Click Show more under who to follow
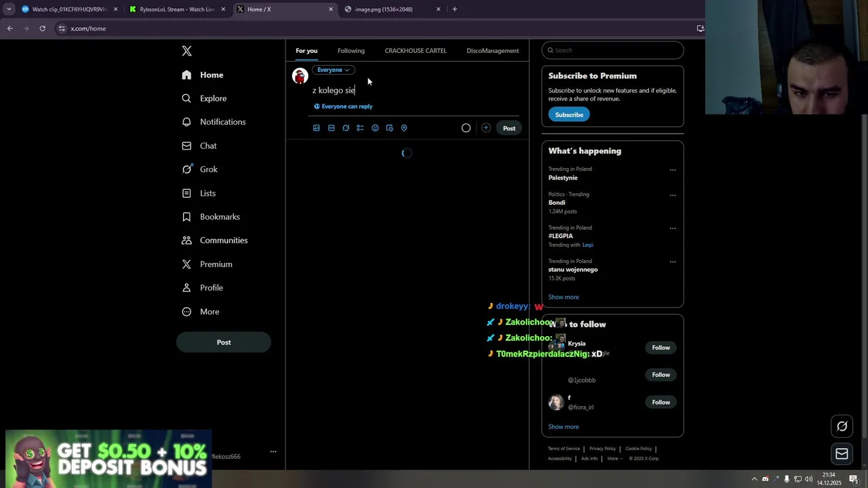The width and height of the screenshot is (868, 488). [564, 427]
